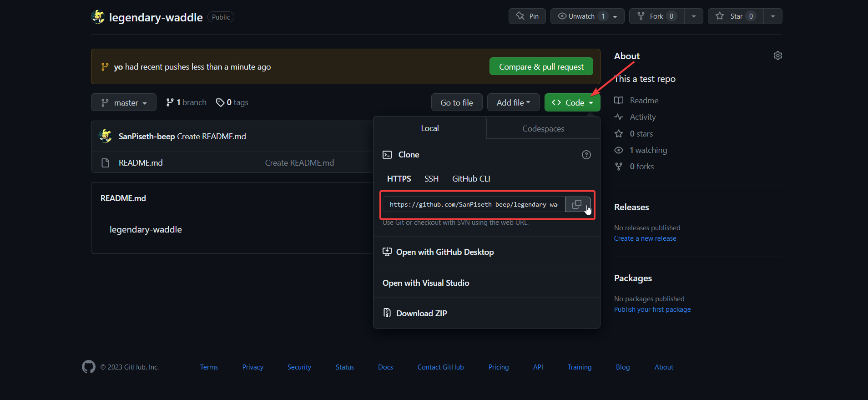Open the 0 forks link
This screenshot has width=868, height=400.
coord(642,167)
